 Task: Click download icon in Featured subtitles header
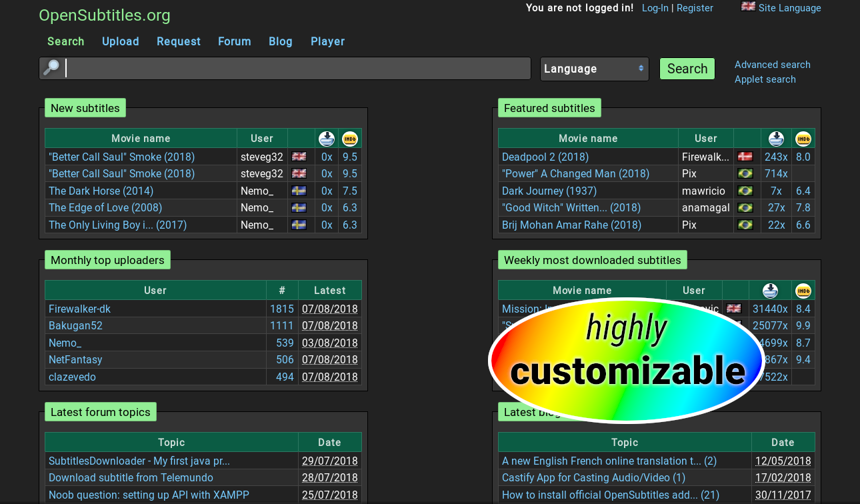(776, 139)
